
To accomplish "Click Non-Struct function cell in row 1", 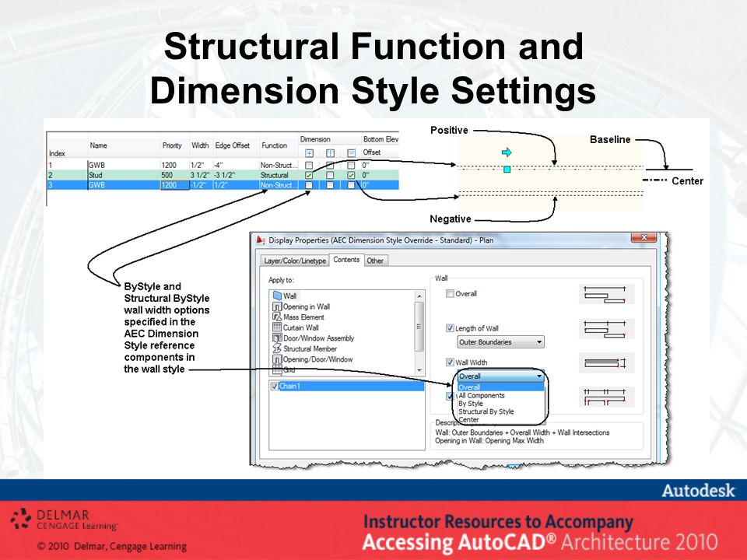I will pyautogui.click(x=279, y=165).
